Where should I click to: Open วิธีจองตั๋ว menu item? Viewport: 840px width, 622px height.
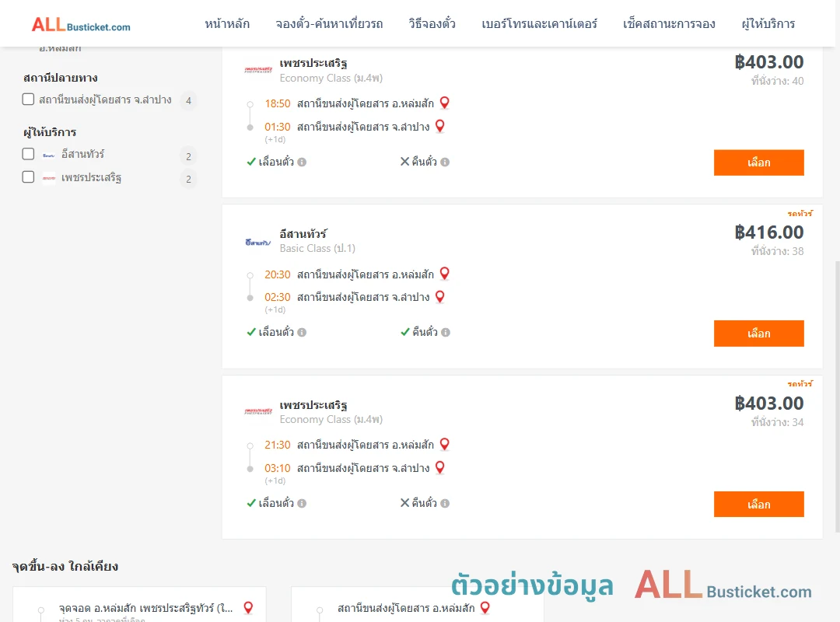[x=432, y=24]
